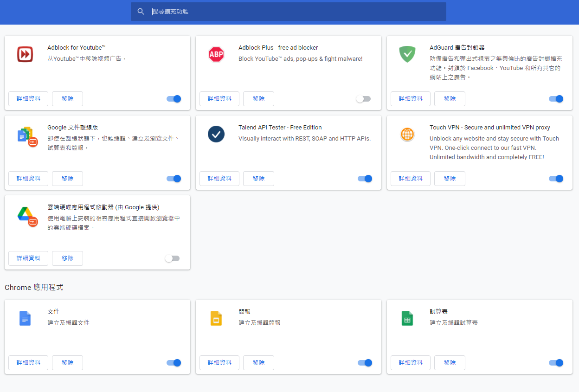Click the "Google 文件離線版" title text

pyautogui.click(x=73, y=128)
